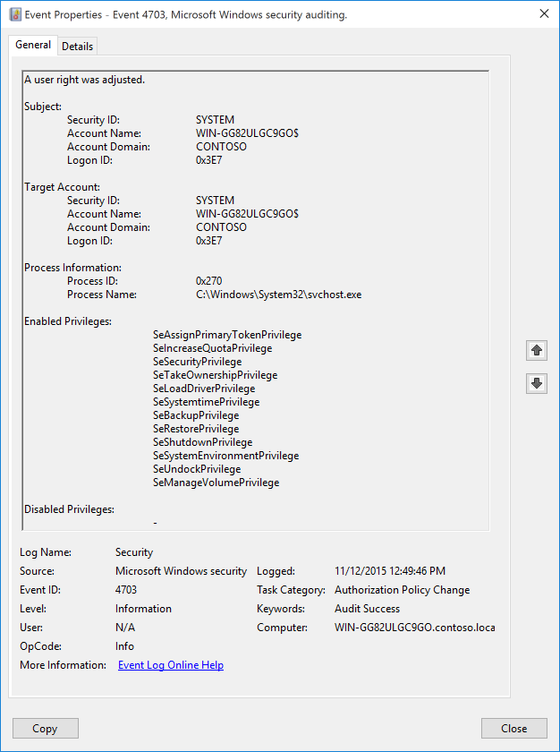Click the svchost.exe process name path
Image resolution: width=560 pixels, height=752 pixels.
[x=278, y=295]
